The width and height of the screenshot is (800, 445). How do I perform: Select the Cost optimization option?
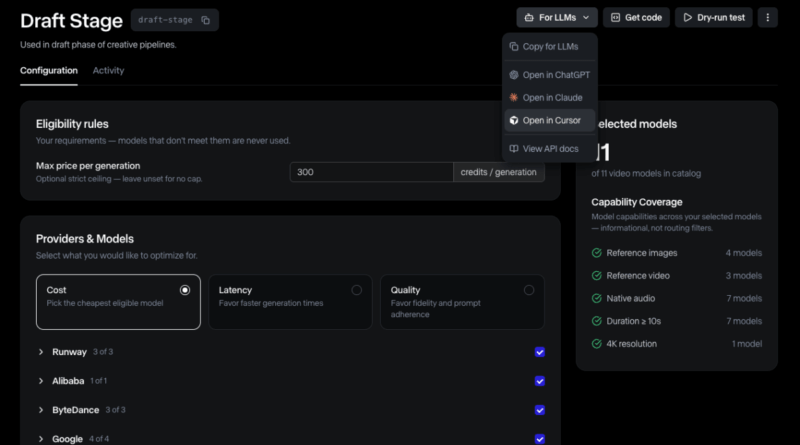(x=118, y=302)
